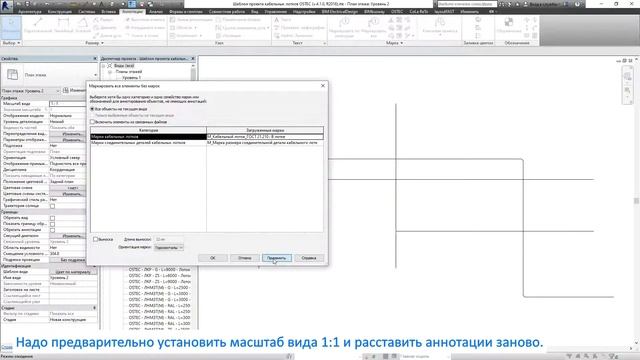Image resolution: width=640 pixels, height=360 pixels.
Task: Select 'Все объекты на текущем виде' radio
Action: coord(92,109)
